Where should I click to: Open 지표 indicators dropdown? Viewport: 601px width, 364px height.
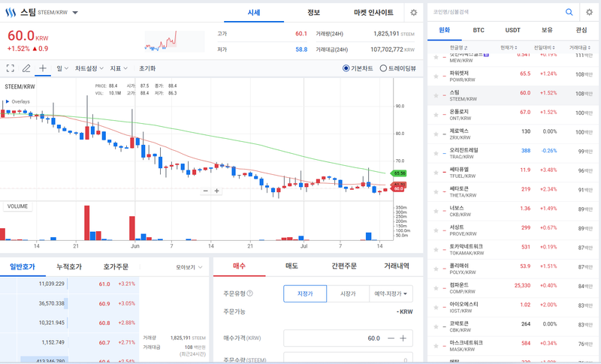tap(119, 68)
